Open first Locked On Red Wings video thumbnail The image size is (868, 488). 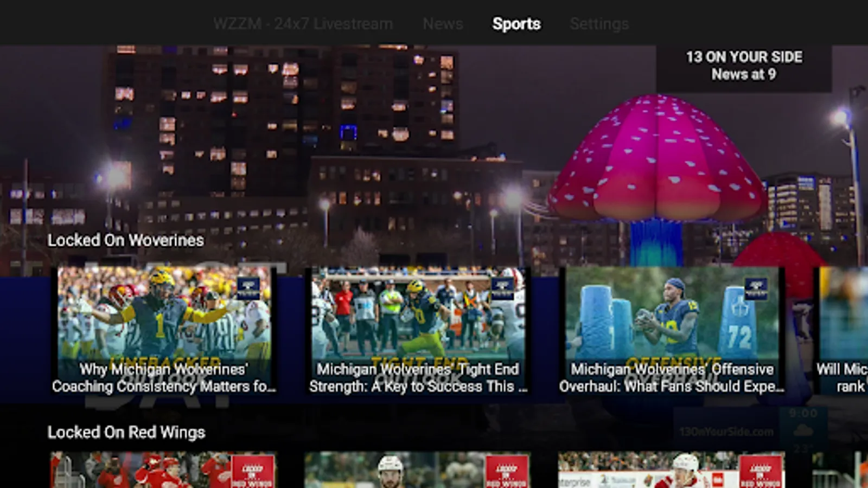[x=164, y=470]
